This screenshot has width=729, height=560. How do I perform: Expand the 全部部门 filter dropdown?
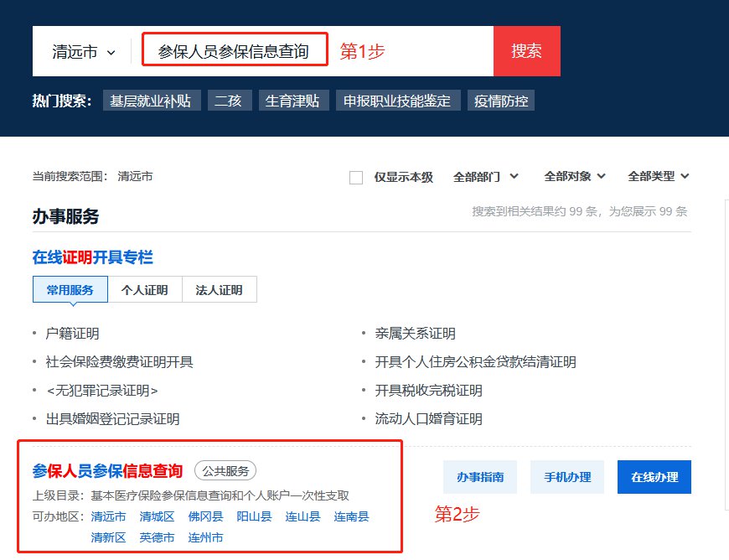pos(485,177)
